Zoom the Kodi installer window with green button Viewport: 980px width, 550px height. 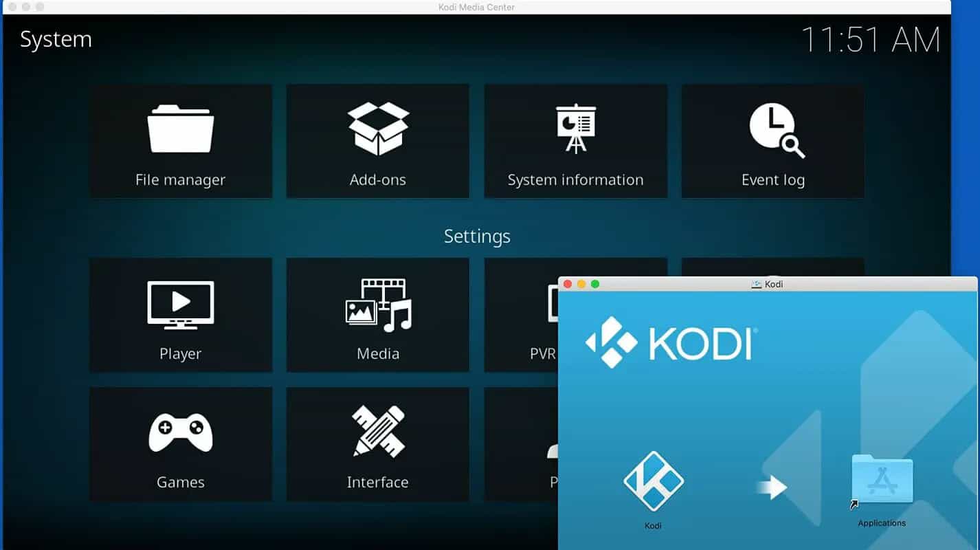[x=595, y=284]
